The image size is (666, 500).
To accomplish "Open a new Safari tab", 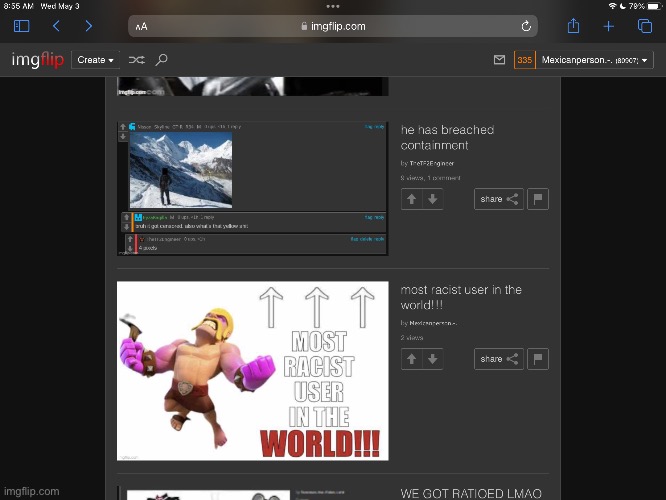I will coord(609,26).
